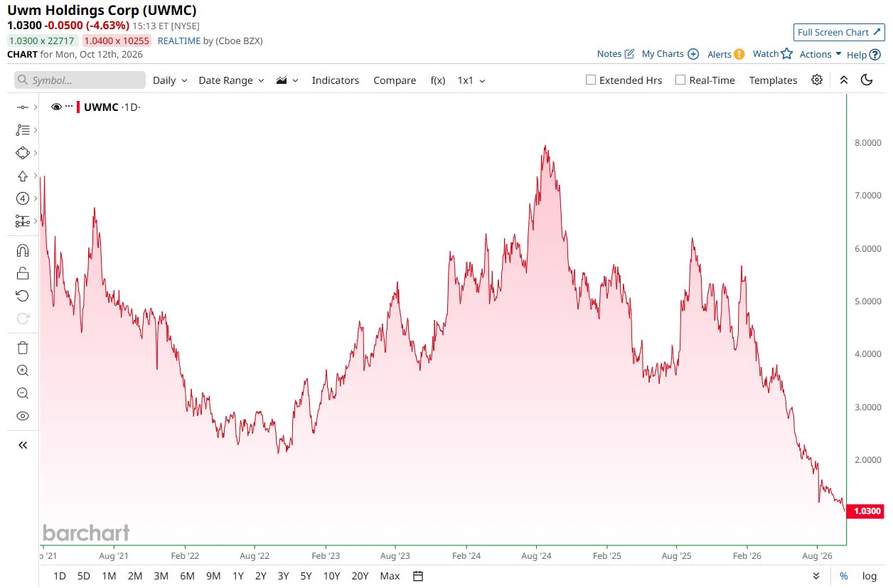Viewport: 893px width, 588px height.
Task: Open the Actions dropdown
Action: coord(820,54)
